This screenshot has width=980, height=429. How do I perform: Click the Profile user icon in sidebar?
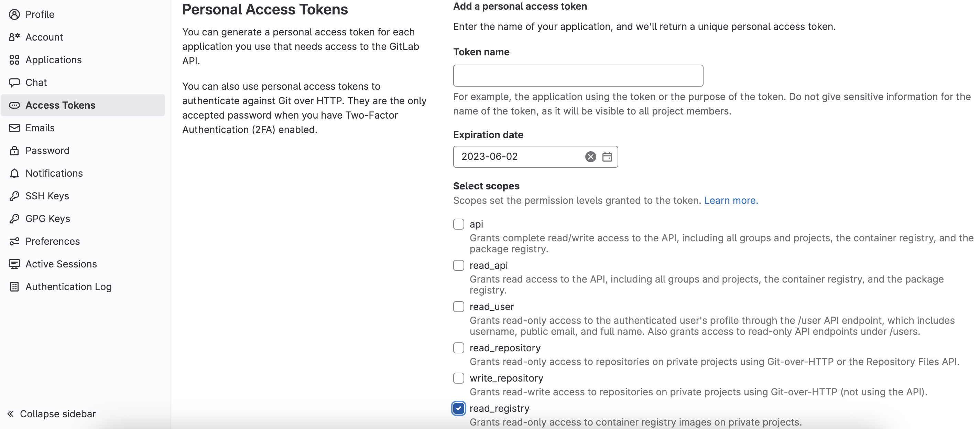pyautogui.click(x=14, y=14)
